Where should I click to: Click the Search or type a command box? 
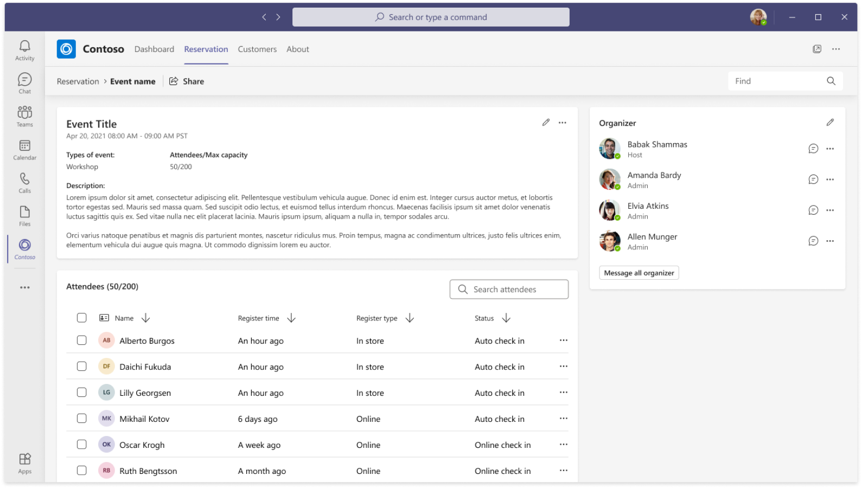click(x=431, y=17)
